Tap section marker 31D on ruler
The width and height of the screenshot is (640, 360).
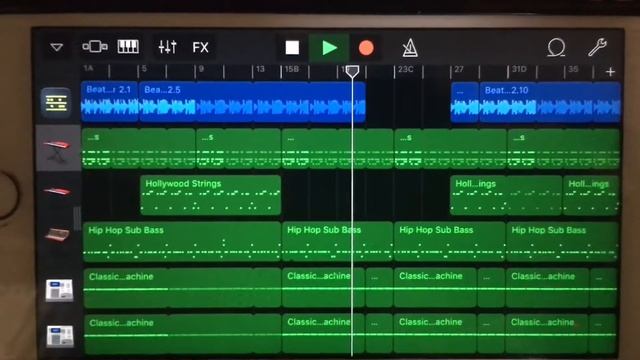pyautogui.click(x=519, y=69)
